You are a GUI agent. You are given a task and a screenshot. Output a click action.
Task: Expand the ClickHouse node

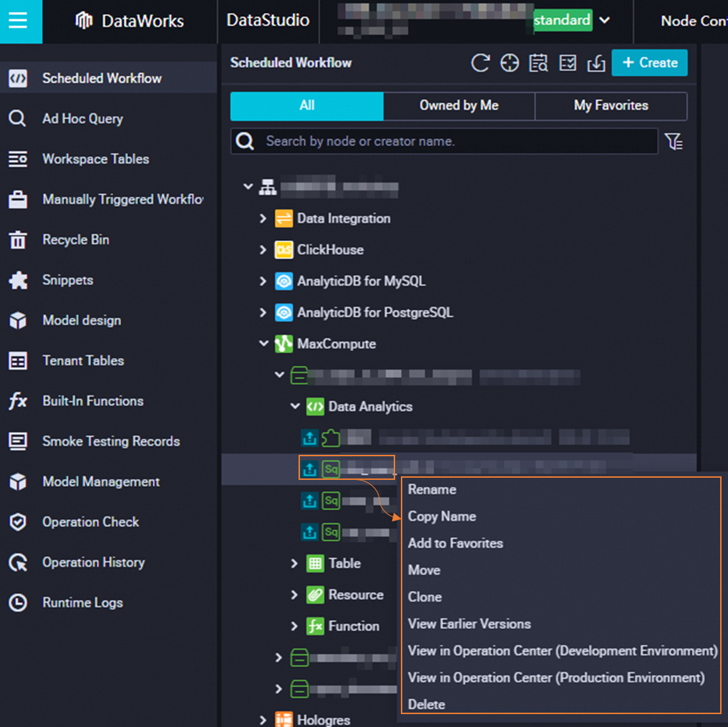263,250
